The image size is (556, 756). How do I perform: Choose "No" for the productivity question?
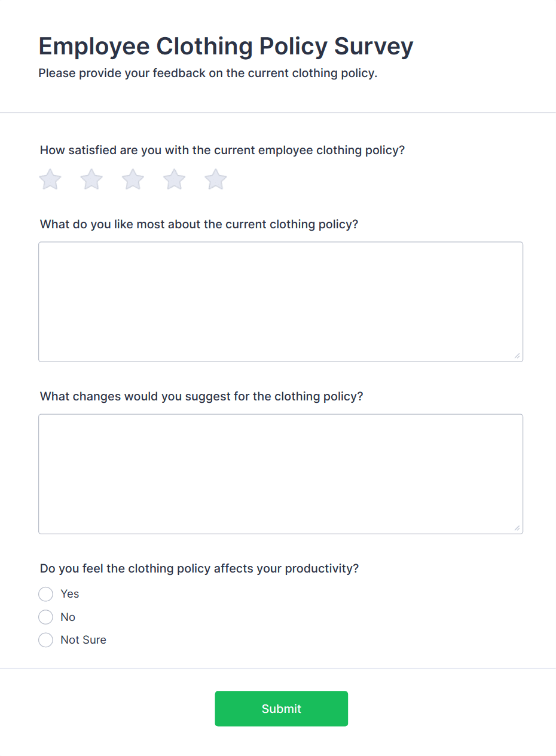[45, 617]
